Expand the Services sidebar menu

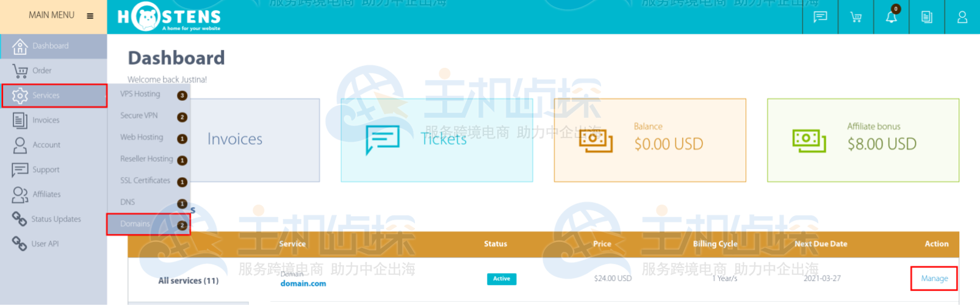(46, 95)
